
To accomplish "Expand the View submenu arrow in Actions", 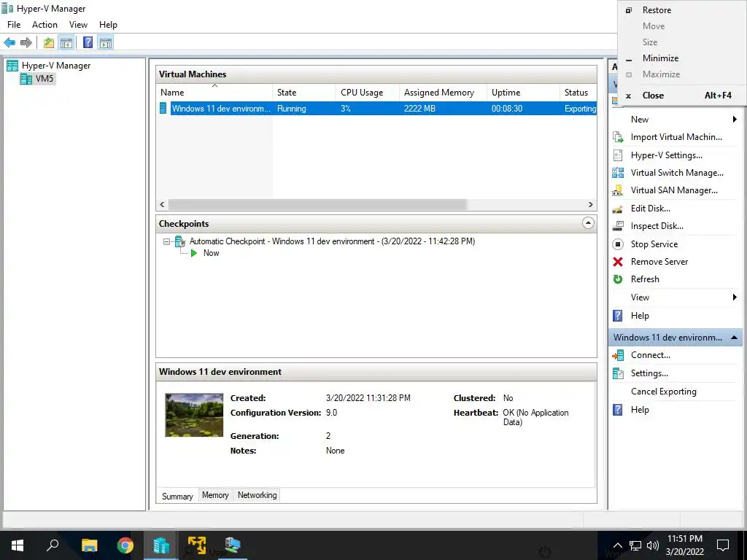I will (735, 297).
